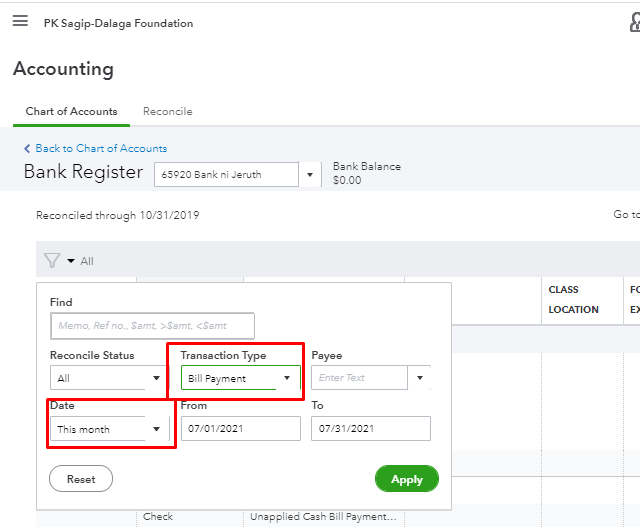Switch to the Reconcile tab
Image resolution: width=640 pixels, height=527 pixels.
(167, 112)
